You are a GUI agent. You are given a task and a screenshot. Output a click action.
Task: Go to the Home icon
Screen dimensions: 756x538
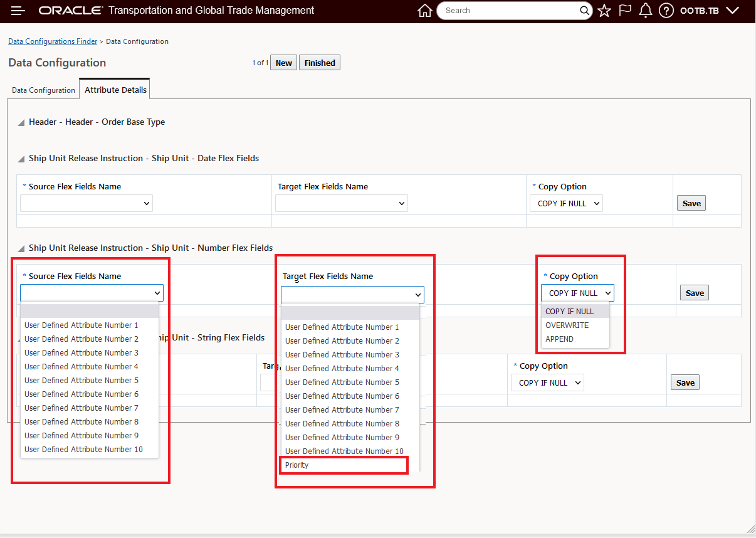tap(425, 11)
